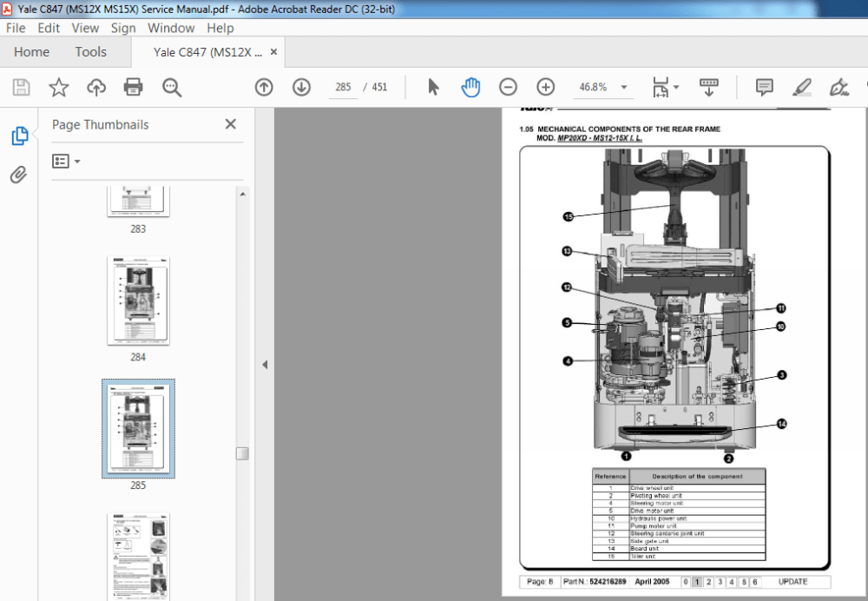
Task: Collapse the navigation pane arrow
Action: [265, 365]
